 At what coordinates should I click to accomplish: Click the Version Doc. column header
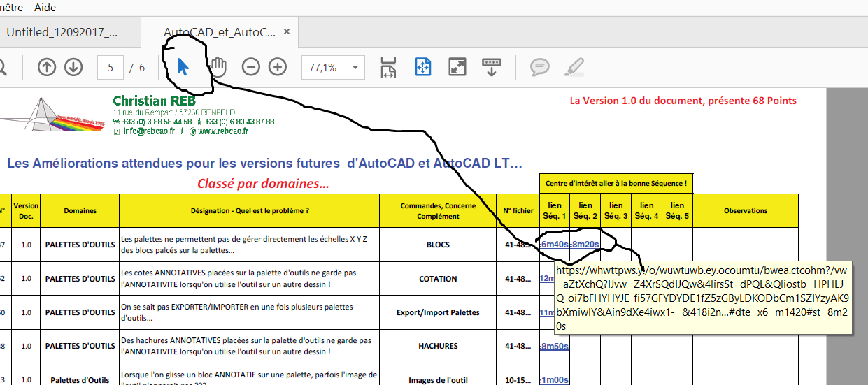[x=26, y=210]
